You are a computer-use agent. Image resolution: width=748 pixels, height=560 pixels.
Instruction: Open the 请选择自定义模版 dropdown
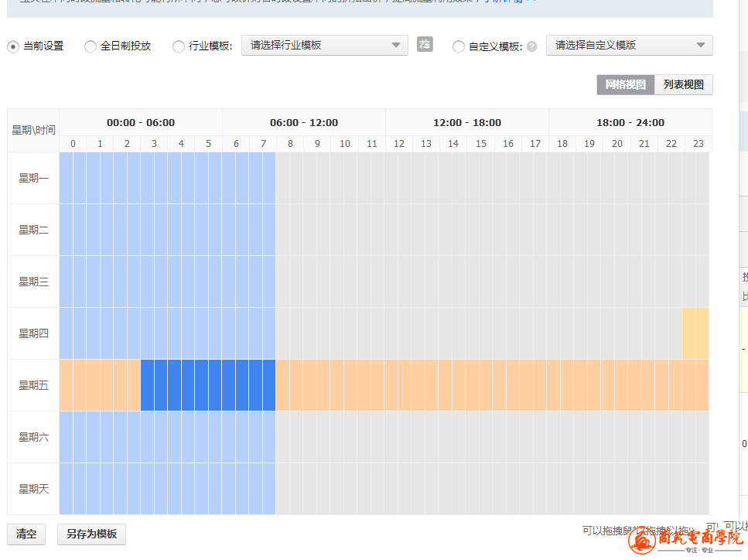pos(629,46)
